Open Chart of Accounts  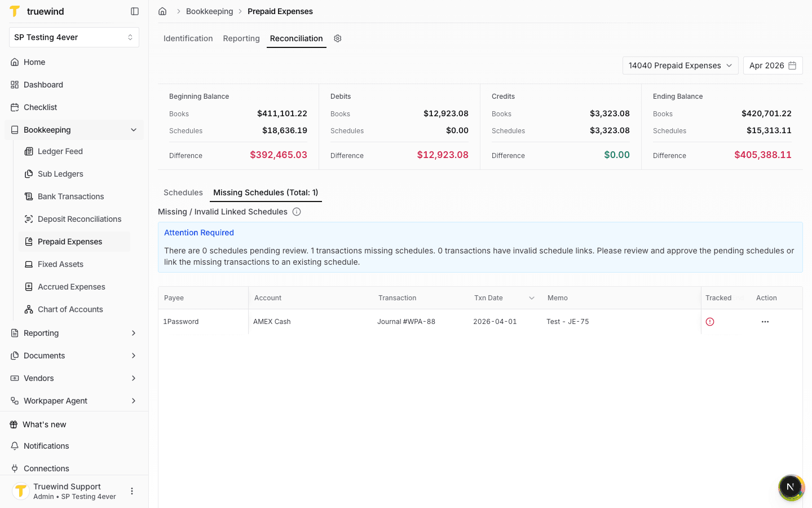click(x=74, y=309)
